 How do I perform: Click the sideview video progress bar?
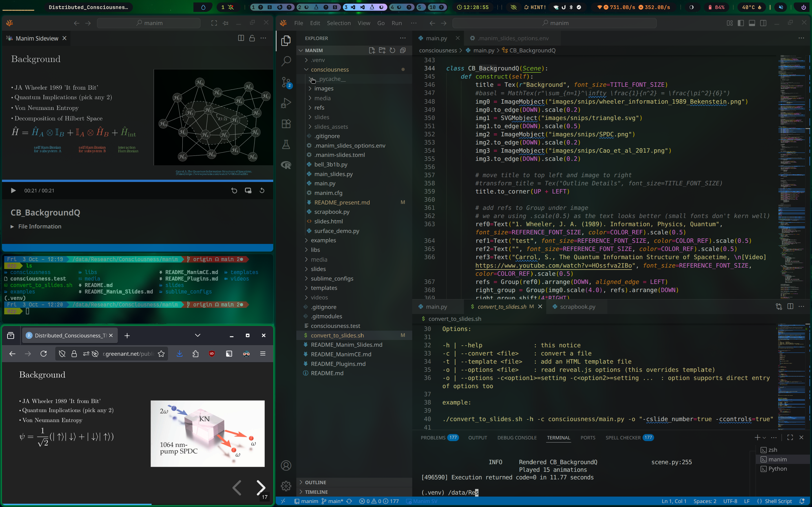137,181
